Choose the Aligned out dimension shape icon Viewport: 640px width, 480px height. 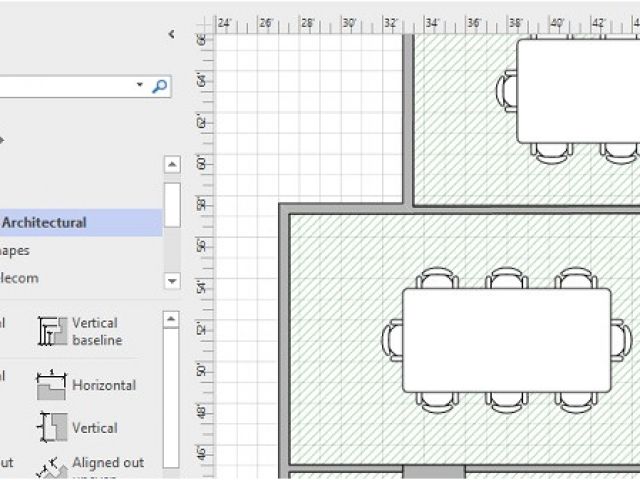[x=52, y=467]
